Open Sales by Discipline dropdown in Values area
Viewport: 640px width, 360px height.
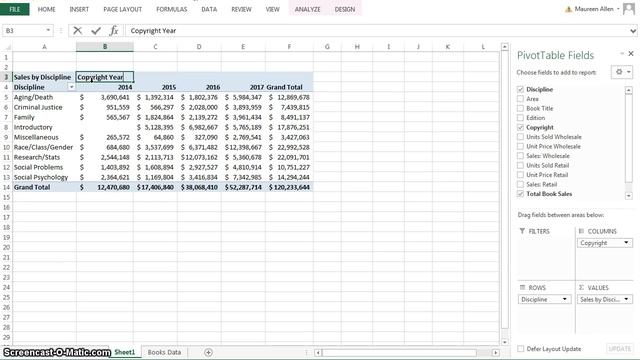point(626,299)
